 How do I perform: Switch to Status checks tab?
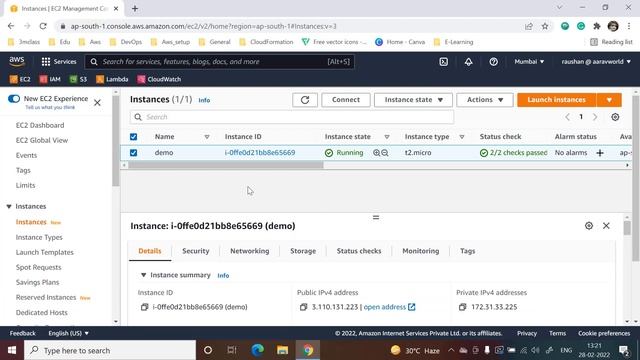(x=359, y=251)
